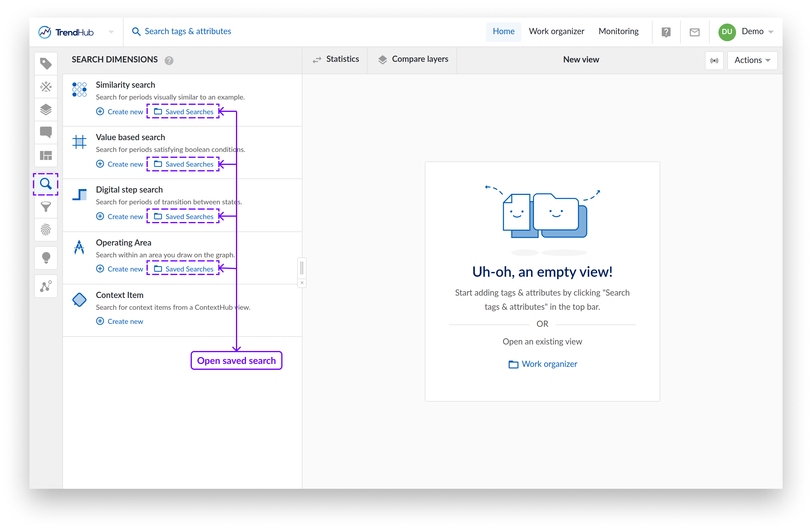Click the layers icon in sidebar
This screenshot has height=530, width=812.
[46, 110]
